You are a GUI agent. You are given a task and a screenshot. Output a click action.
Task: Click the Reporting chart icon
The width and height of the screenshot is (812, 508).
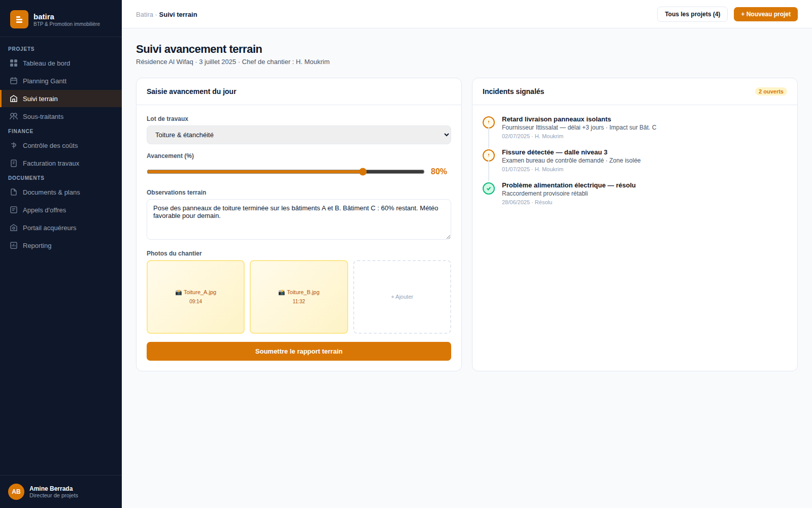point(14,245)
